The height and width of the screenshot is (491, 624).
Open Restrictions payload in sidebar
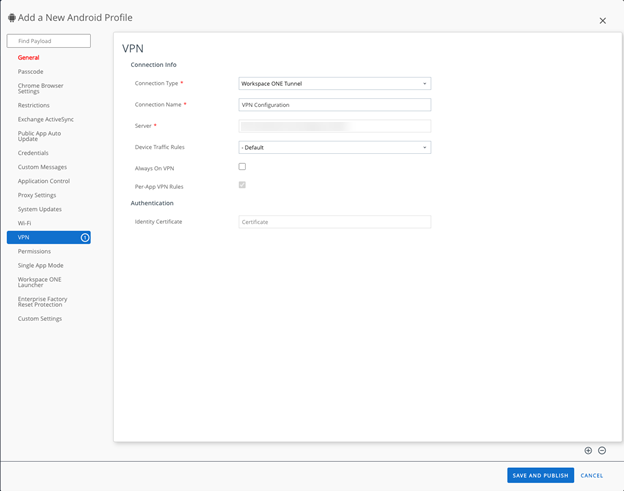(34, 105)
